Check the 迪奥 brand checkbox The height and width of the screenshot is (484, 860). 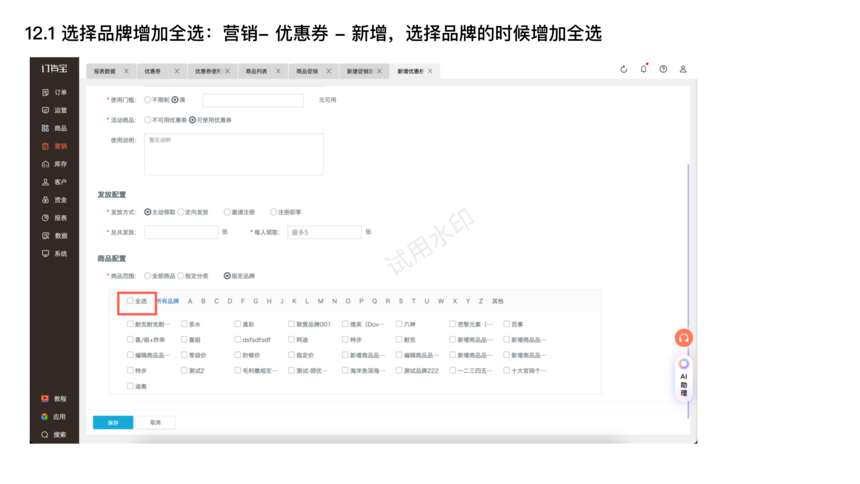[130, 386]
